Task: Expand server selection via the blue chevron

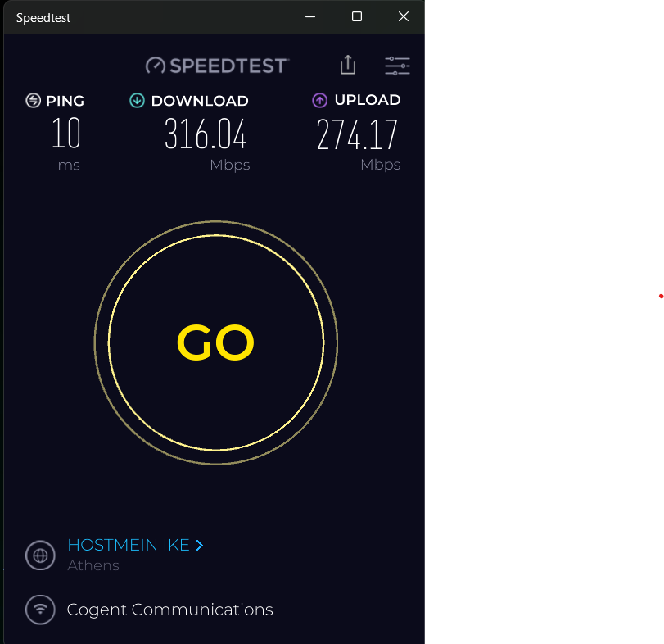Action: coord(200,546)
